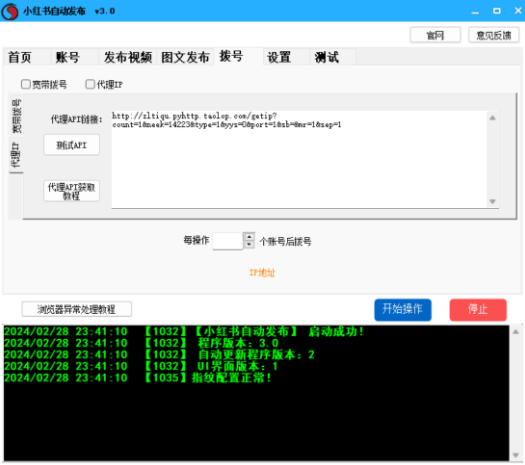The height and width of the screenshot is (465, 525).
Task: Click the 代理API链接 label
Action: point(76,119)
